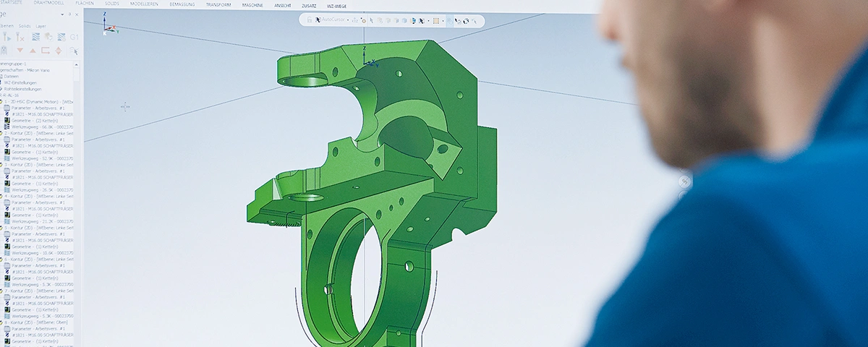Switch to the TRANSFORM ribbon tab

click(x=218, y=4)
